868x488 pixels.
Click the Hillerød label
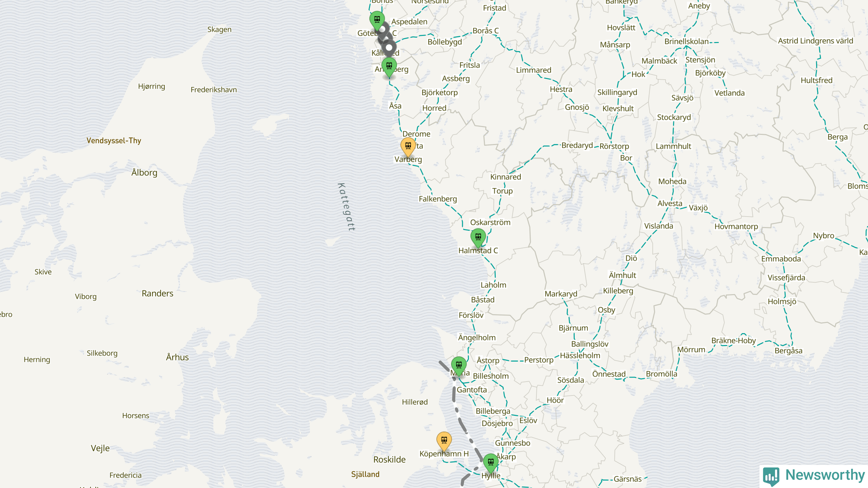click(x=415, y=402)
